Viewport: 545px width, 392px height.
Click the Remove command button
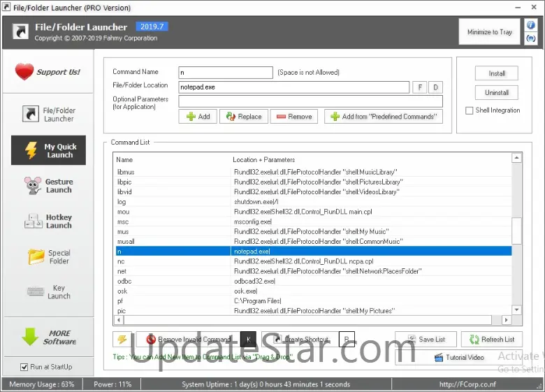pos(294,117)
